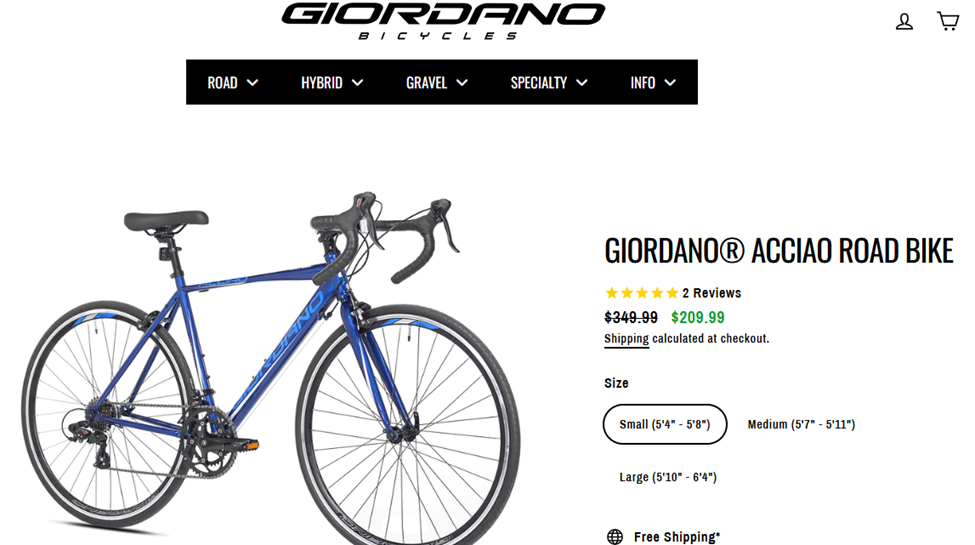Expand the Gravel menu chevron
Image resolution: width=975 pixels, height=545 pixels.
pos(462,82)
